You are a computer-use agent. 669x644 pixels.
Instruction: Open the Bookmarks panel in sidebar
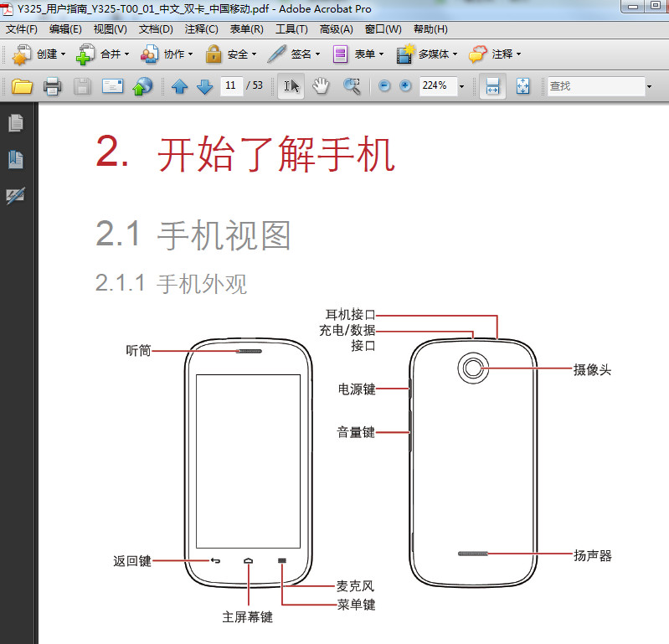click(16, 160)
